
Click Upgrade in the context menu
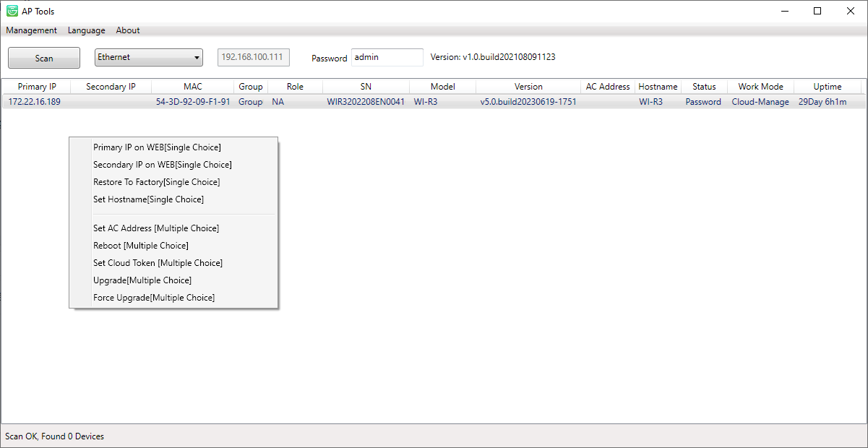142,280
